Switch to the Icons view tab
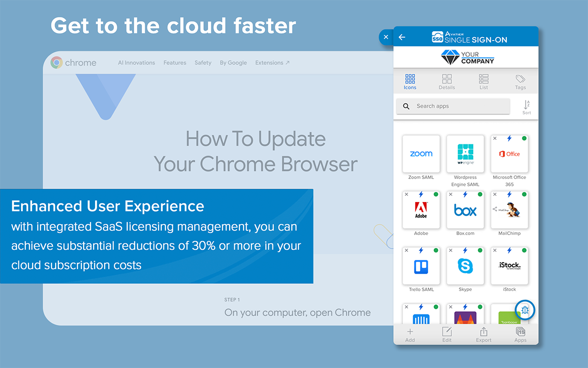The width and height of the screenshot is (588, 368). coord(410,82)
